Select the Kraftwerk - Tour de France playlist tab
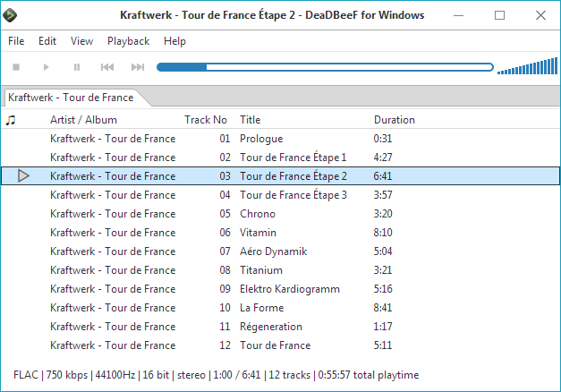Screen dimensions: 561x392 71,98
